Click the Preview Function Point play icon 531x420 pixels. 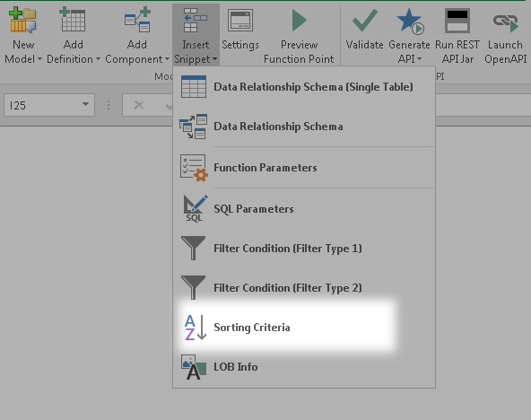coord(299,21)
